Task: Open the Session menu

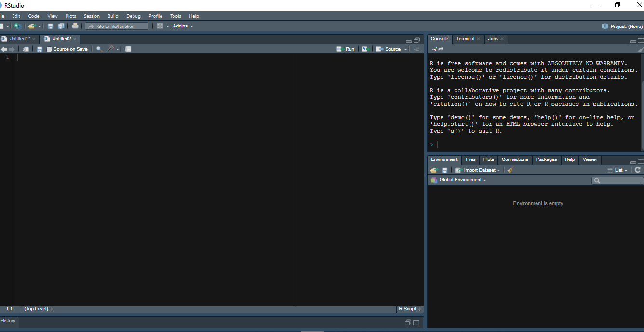Action: pos(92,16)
